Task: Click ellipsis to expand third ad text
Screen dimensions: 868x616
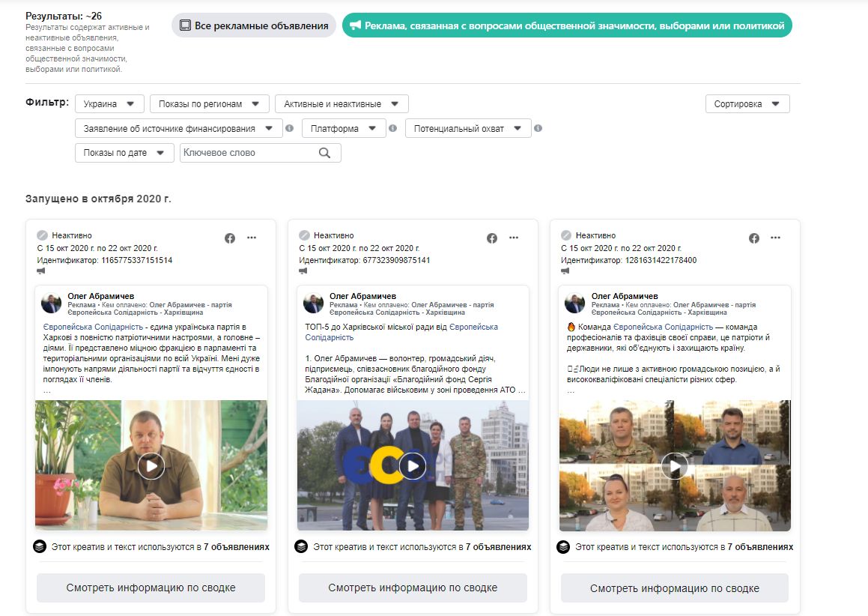Action: (x=571, y=391)
